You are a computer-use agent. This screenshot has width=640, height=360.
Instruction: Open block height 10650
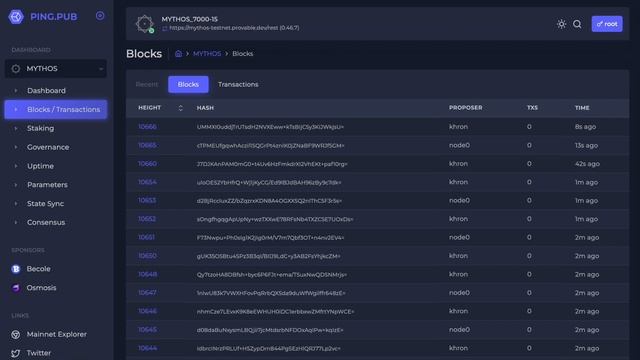pos(147,256)
